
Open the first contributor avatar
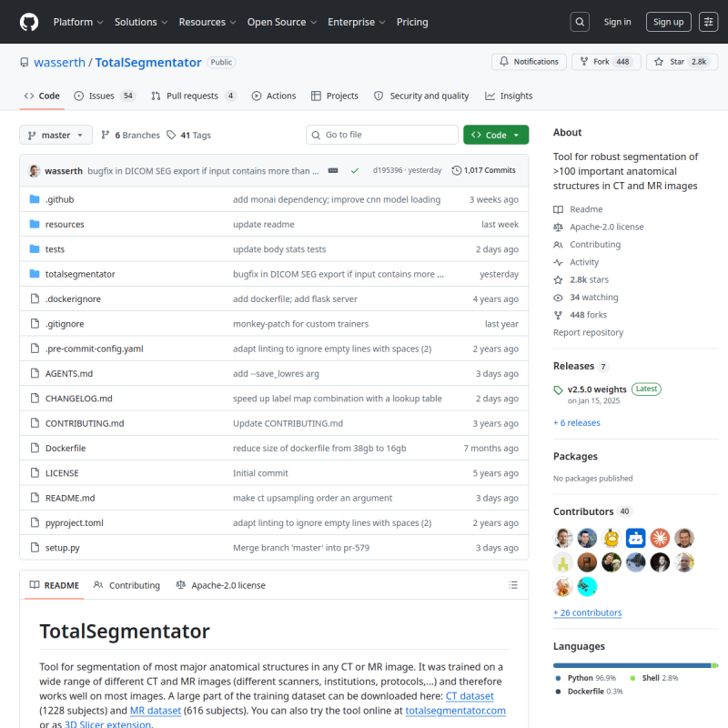(x=562, y=538)
